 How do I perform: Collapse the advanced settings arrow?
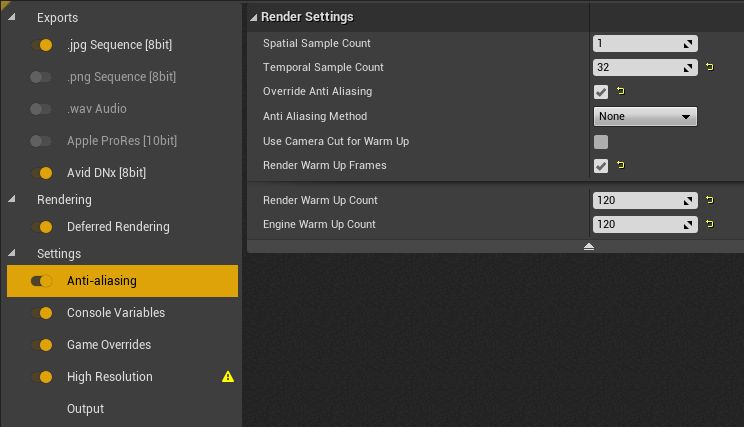pos(589,246)
